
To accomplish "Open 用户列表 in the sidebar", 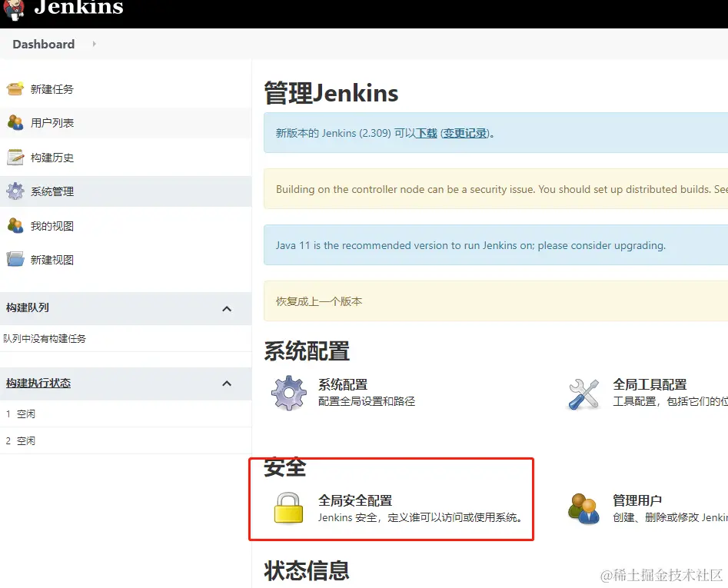I will [x=52, y=123].
